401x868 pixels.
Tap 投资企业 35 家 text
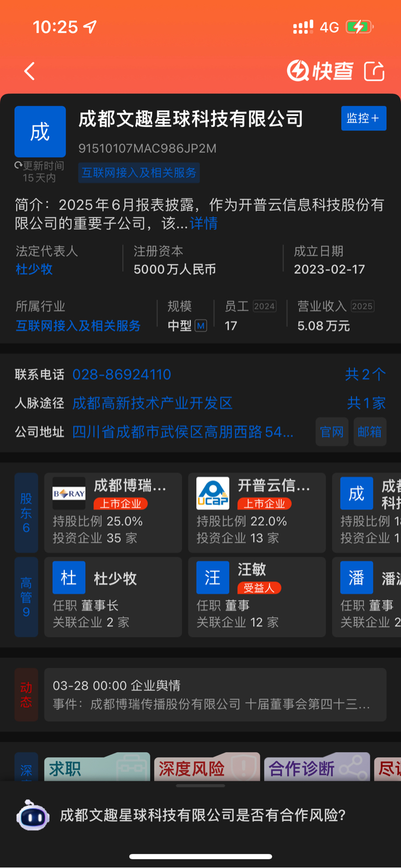(95, 538)
